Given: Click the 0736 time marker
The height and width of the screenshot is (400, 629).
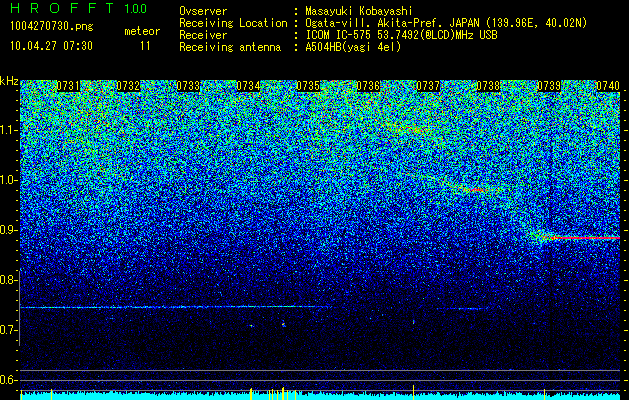Looking at the screenshot, I should point(368,86).
